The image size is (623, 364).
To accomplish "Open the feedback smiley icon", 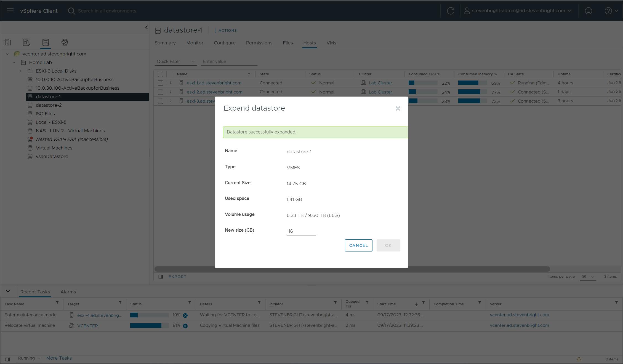I will (x=588, y=11).
